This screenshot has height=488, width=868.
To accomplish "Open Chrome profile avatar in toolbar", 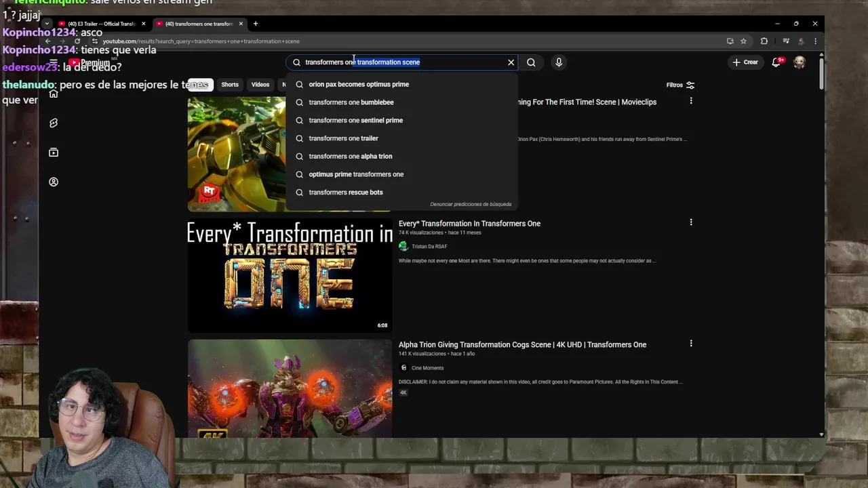I will (x=801, y=41).
